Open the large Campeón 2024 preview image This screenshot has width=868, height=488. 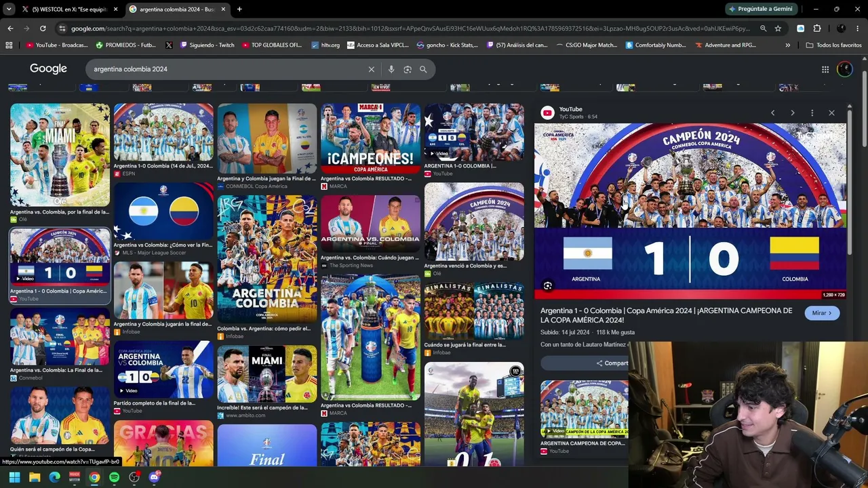(690, 211)
